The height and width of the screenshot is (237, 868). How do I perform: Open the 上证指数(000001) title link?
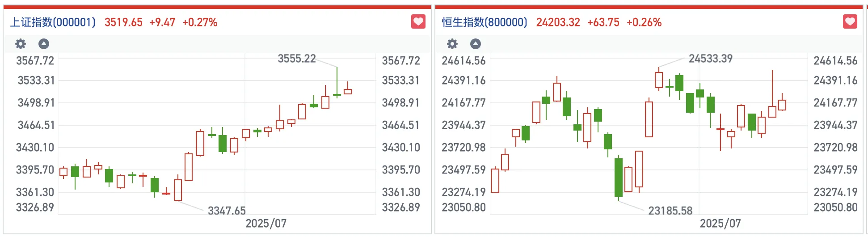click(x=53, y=22)
